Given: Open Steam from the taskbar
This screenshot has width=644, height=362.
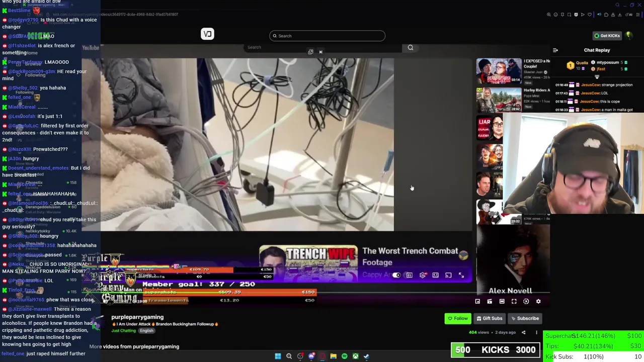Looking at the screenshot, I should coord(366,356).
